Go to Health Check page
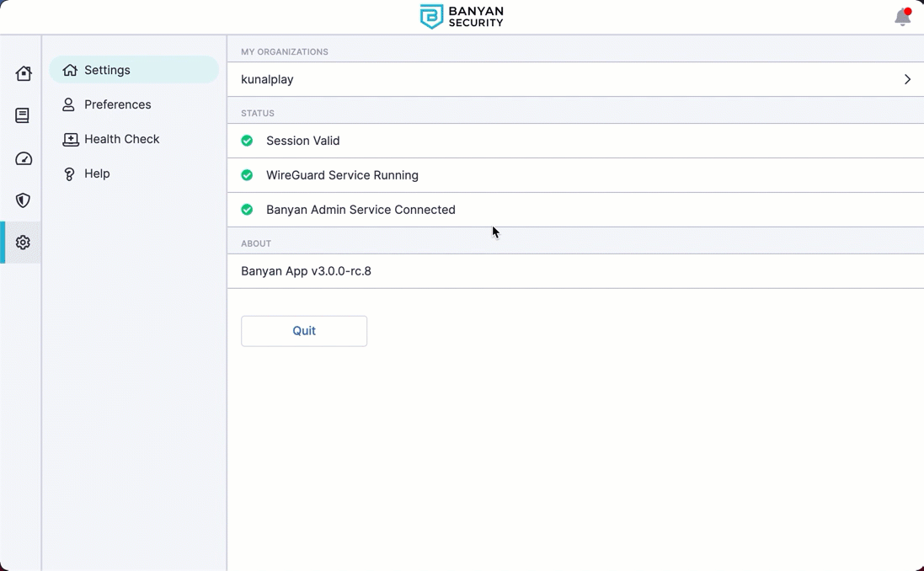 point(121,139)
